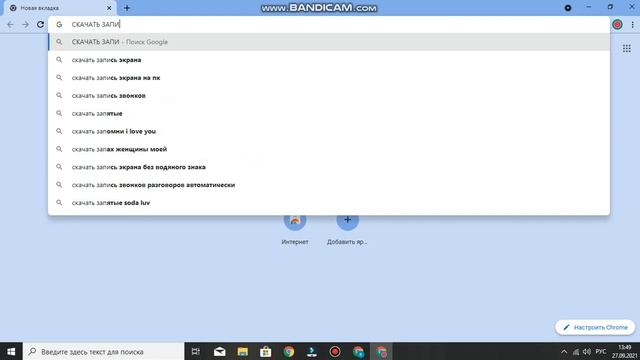Click the recording indicator dot in title bar

[x=568, y=8]
